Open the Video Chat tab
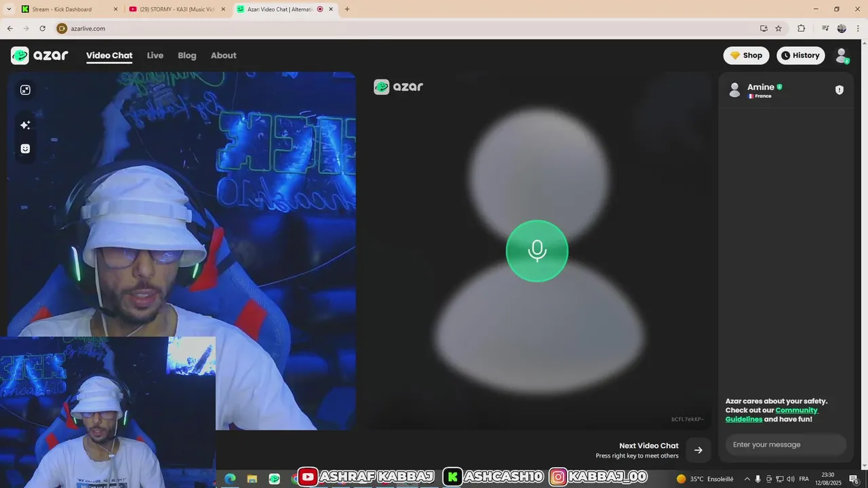This screenshot has height=488, width=868. pos(109,56)
